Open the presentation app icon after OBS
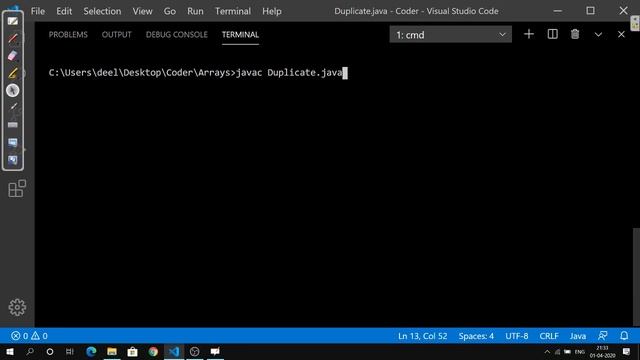This screenshot has height=360, width=640. pos(215,351)
